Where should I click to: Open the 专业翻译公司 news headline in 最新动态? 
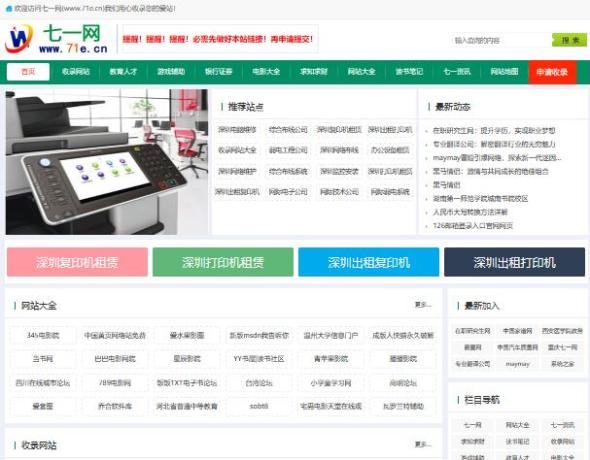point(494,144)
